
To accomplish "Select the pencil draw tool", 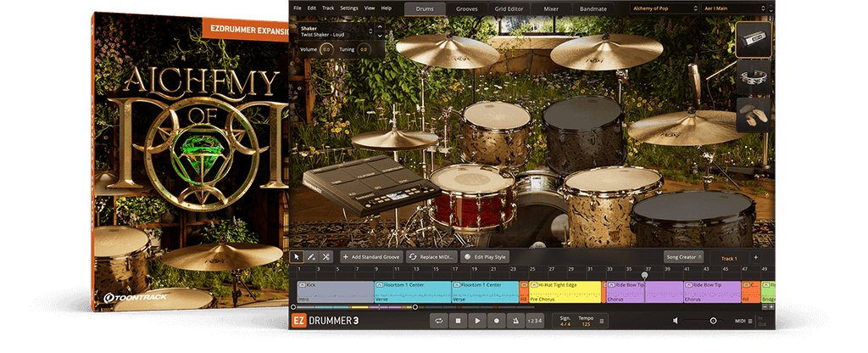I will (x=311, y=257).
